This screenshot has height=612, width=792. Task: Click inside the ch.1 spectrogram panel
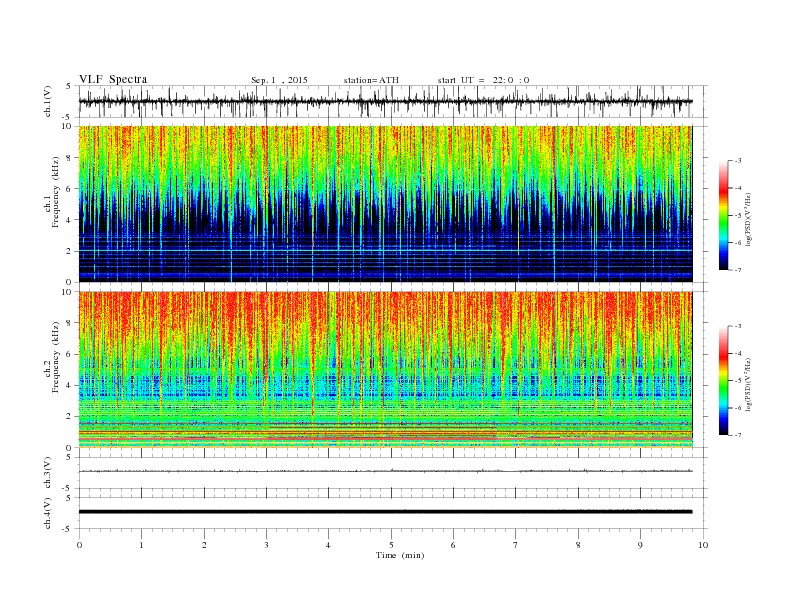point(385,204)
